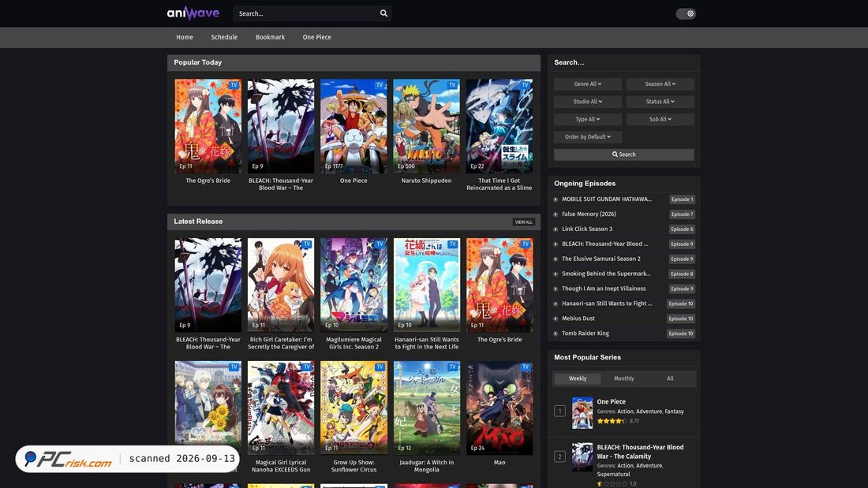
Task: Open the One Piece menu item
Action: (316, 37)
